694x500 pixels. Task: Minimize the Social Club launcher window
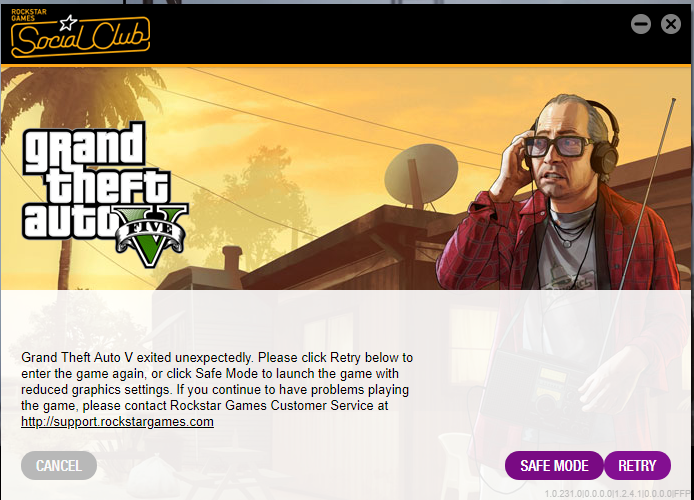tap(640, 24)
